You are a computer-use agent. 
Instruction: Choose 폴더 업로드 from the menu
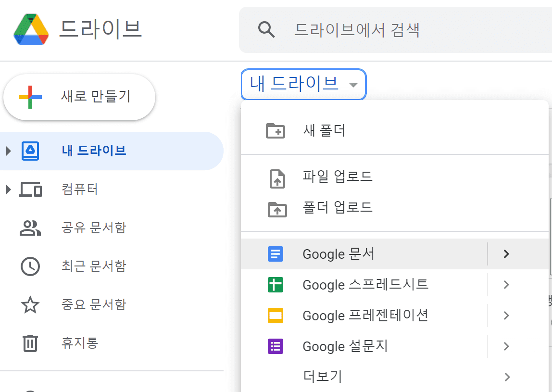(x=395, y=207)
